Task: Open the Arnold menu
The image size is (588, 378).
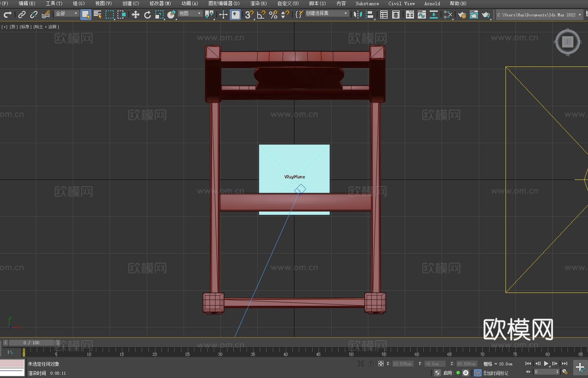Action: [432, 3]
